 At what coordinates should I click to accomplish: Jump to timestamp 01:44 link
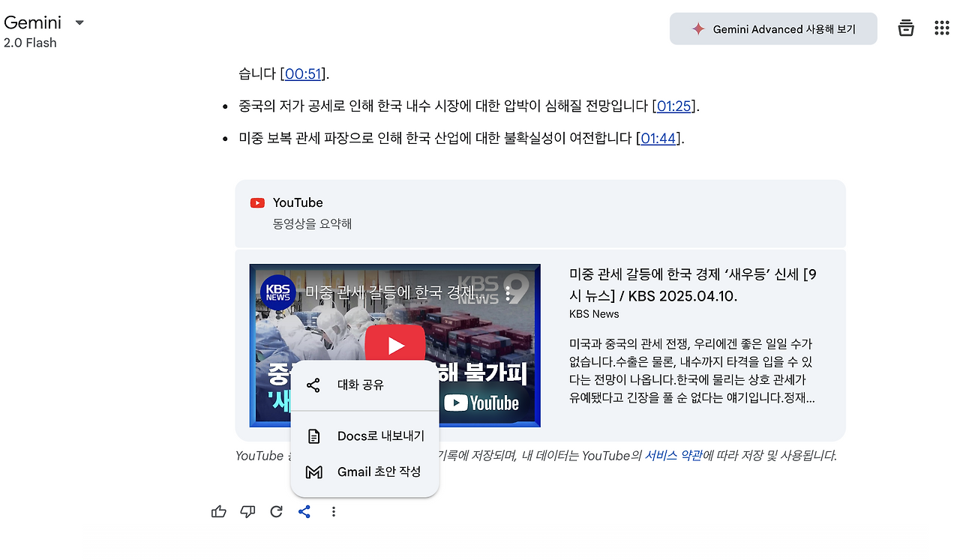(658, 139)
